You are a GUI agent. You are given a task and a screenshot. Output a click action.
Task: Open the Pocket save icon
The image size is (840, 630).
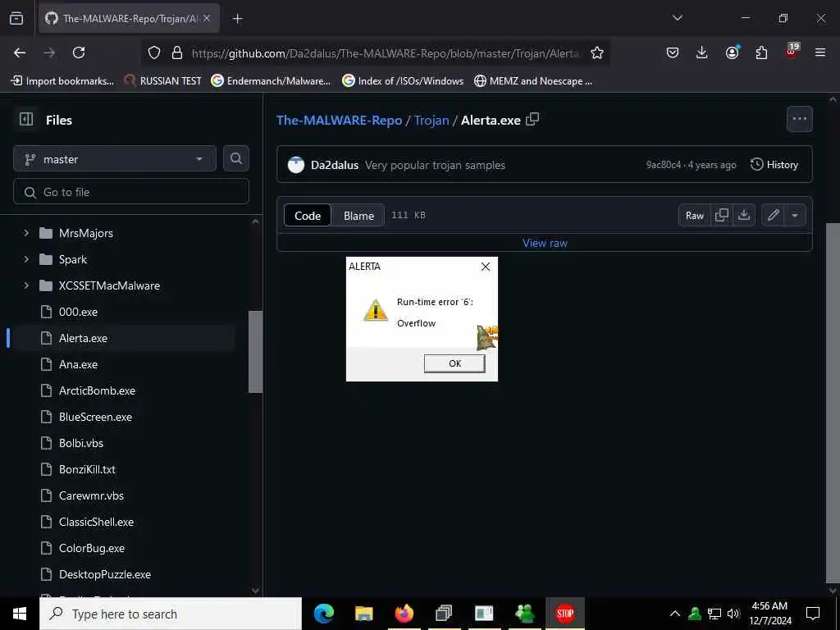click(x=673, y=52)
